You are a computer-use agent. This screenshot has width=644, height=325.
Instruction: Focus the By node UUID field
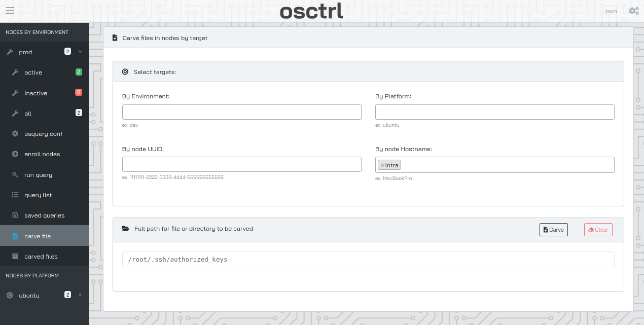[x=242, y=164]
